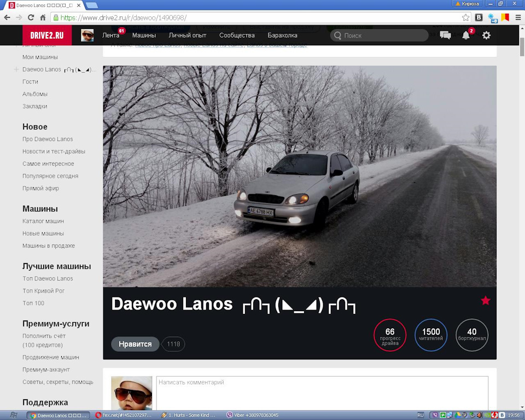Open the Гости sidebar link
Viewport: 525px width, 420px height.
coord(30,81)
